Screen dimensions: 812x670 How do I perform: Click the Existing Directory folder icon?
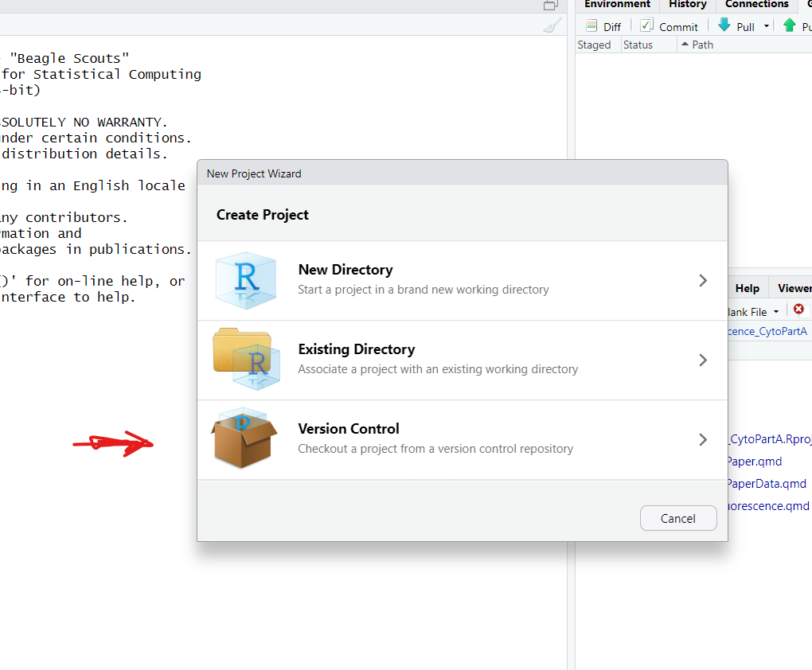pos(245,360)
